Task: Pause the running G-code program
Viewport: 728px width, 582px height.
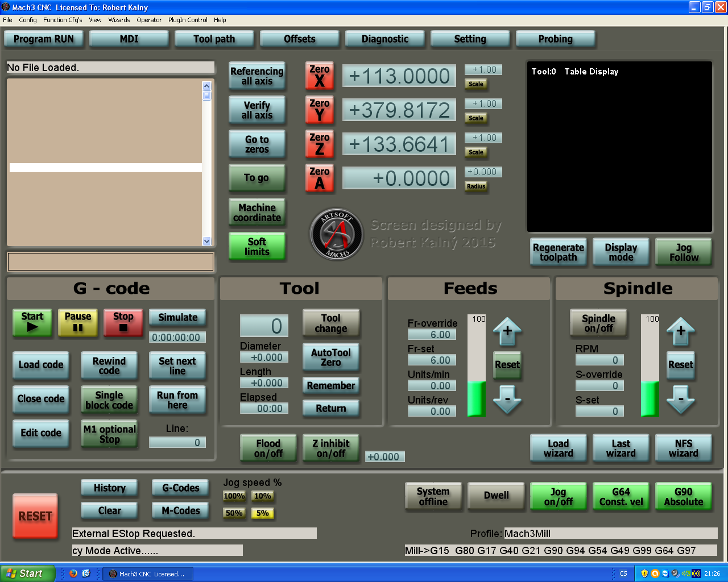Action: click(78, 322)
